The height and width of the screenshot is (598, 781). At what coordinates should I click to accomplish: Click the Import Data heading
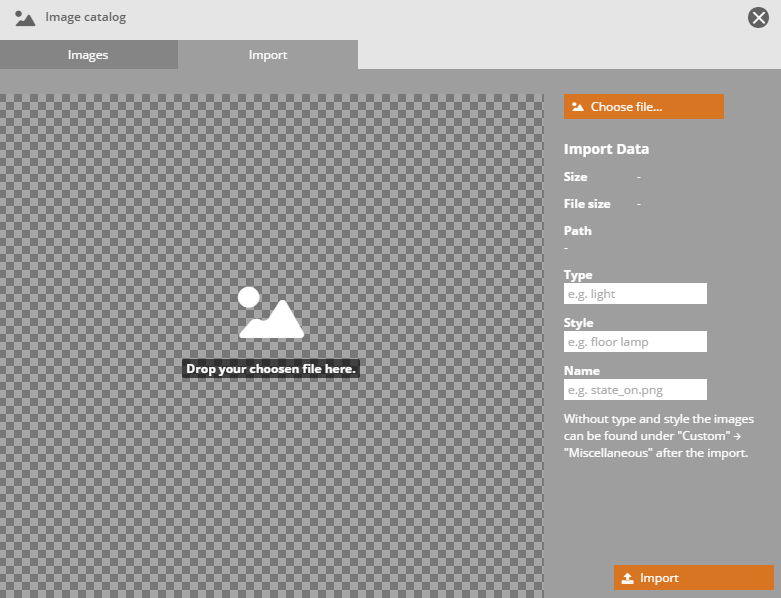[606, 149]
